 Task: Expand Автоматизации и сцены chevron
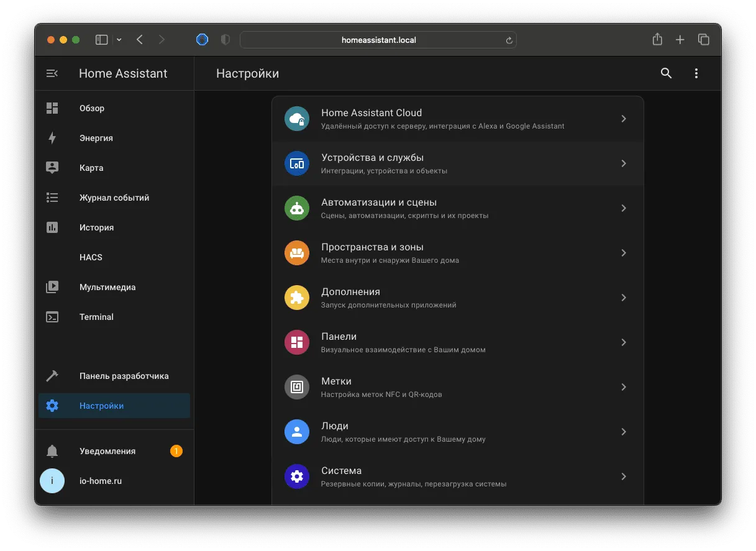(x=624, y=208)
